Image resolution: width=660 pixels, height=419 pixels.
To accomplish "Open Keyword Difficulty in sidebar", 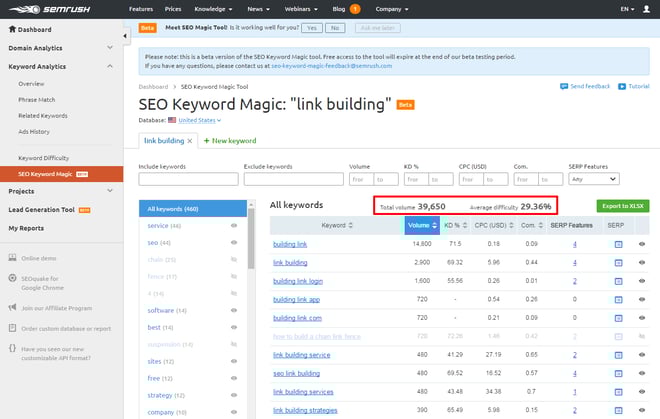I will (x=43, y=158).
